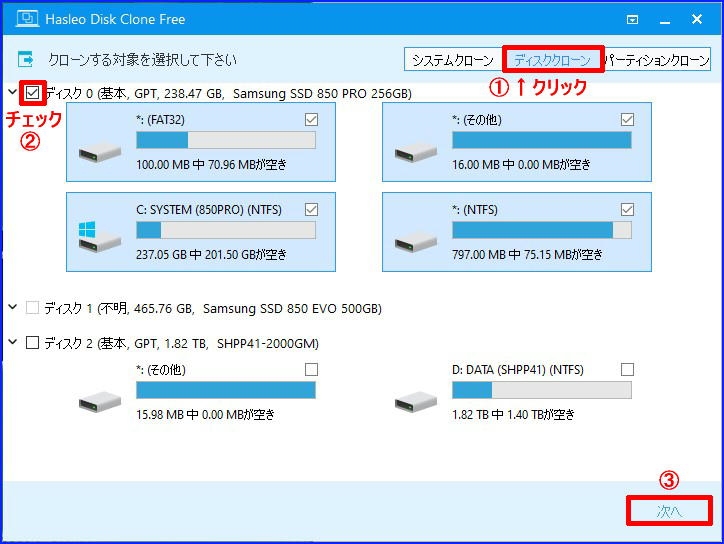724x544 pixels.
Task: Click the 15.98 MB 中 0.00 MBが空き text
Action: [205, 414]
